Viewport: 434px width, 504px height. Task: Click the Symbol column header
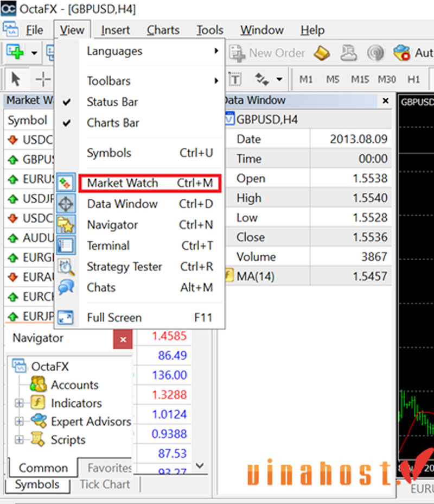(28, 120)
